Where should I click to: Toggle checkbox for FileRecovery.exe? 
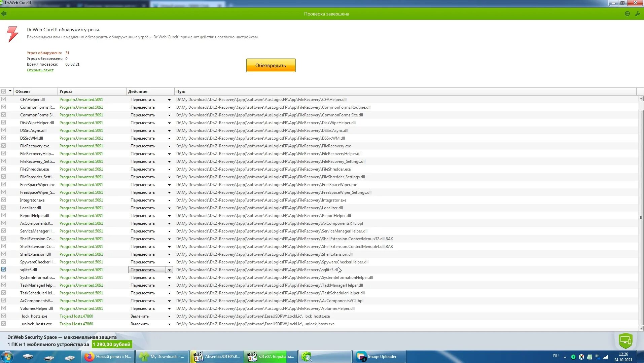coord(4,146)
